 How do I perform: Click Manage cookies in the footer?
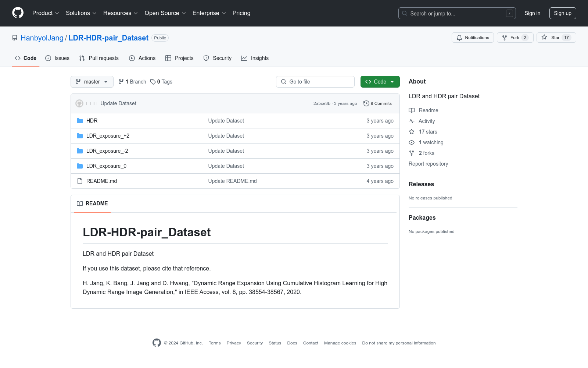340,343
